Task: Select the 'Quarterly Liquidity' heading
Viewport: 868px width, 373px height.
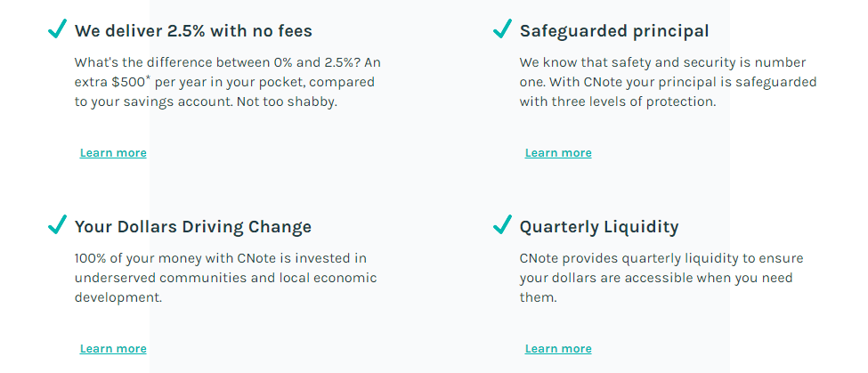Action: pyautogui.click(x=599, y=227)
